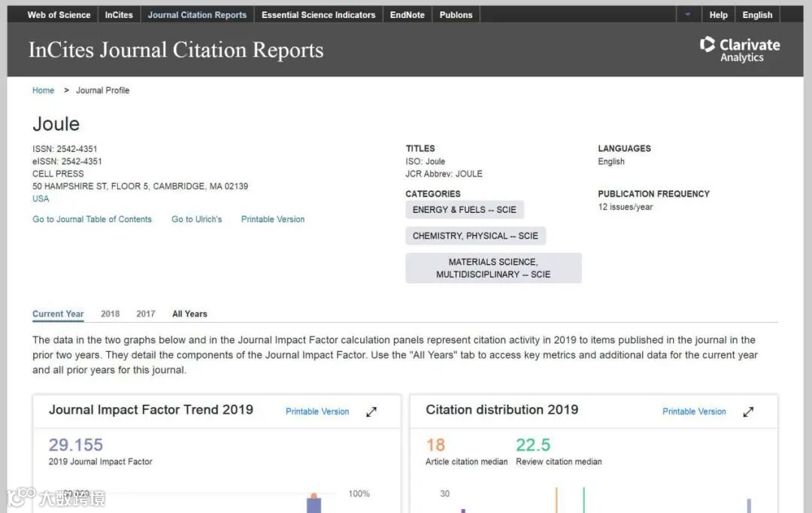Go to Journal Table of Contents
The image size is (812, 513).
pyautogui.click(x=92, y=219)
